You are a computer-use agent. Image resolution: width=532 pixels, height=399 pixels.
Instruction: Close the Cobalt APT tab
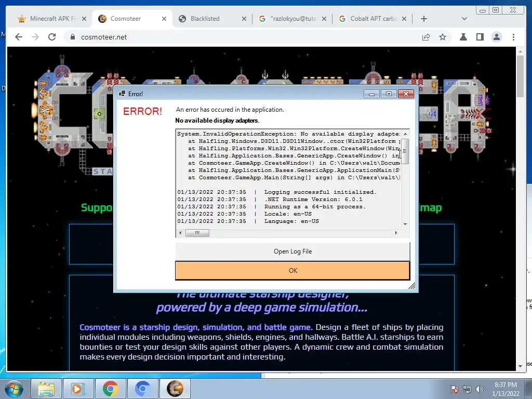click(x=404, y=19)
